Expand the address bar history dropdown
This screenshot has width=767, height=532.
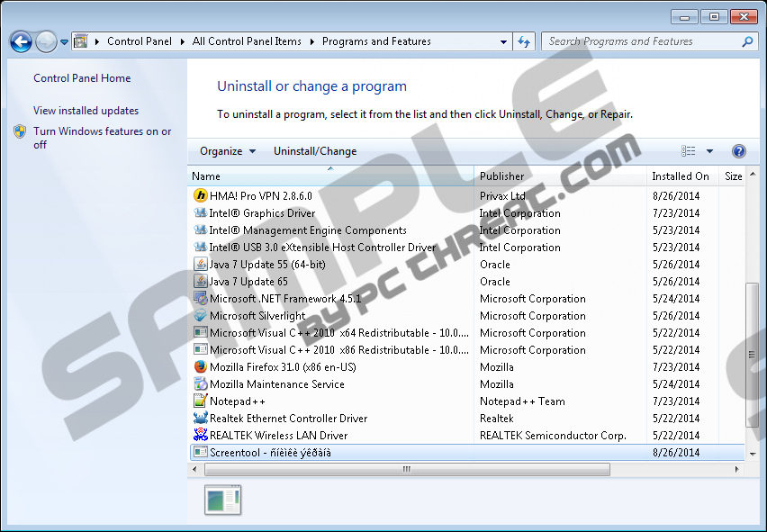pyautogui.click(x=503, y=41)
